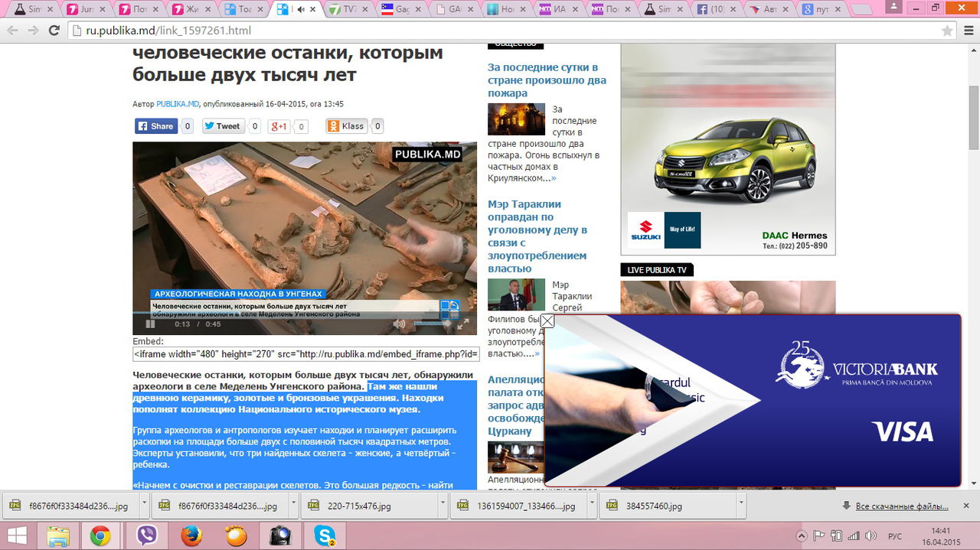Close the downloads bar

coord(966,506)
